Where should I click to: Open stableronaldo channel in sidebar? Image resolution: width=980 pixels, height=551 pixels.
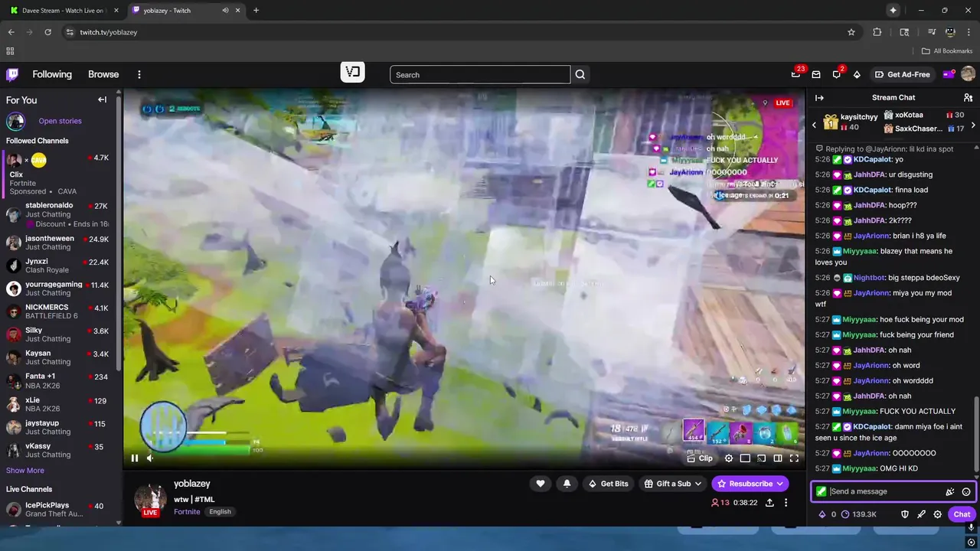(x=57, y=215)
